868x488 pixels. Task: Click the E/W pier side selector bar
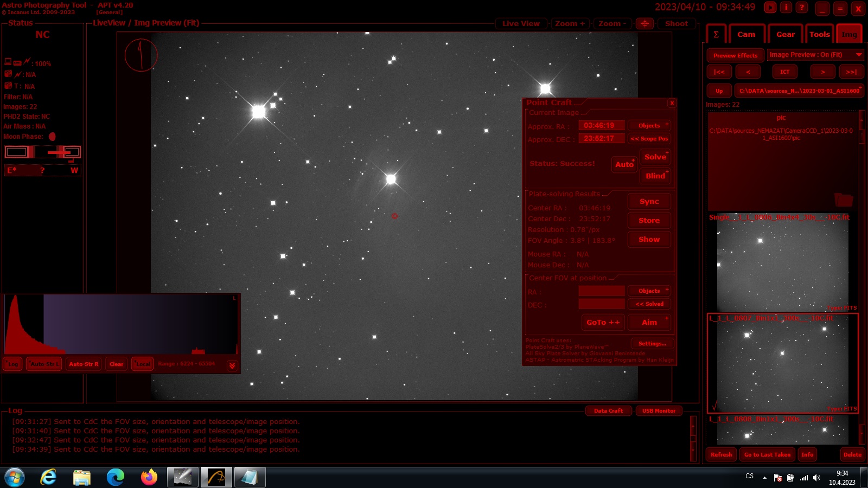pyautogui.click(x=42, y=170)
